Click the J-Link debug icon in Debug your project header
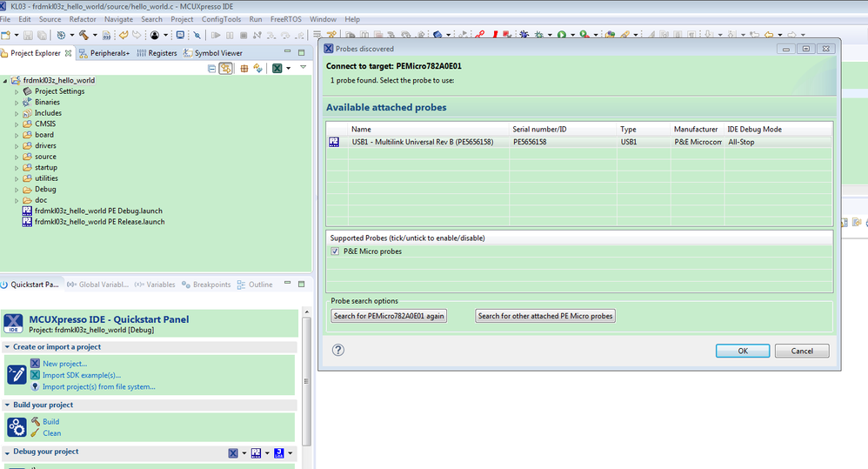Viewport: 868px width, 469px height. [279, 453]
